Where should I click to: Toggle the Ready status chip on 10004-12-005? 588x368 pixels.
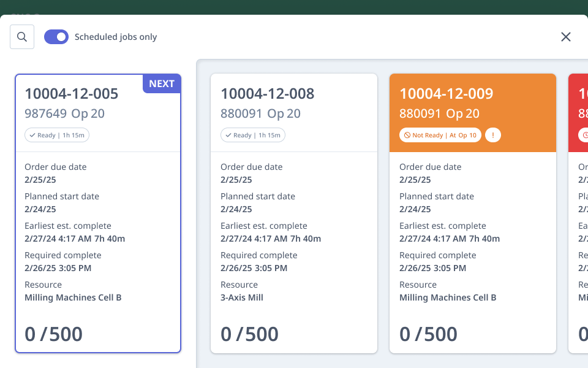pos(56,135)
